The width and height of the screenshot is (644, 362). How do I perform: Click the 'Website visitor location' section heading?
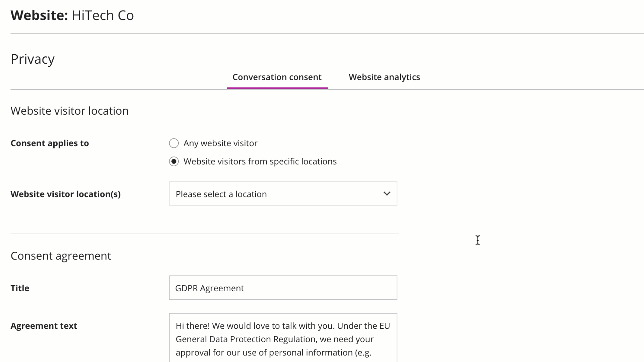69,111
